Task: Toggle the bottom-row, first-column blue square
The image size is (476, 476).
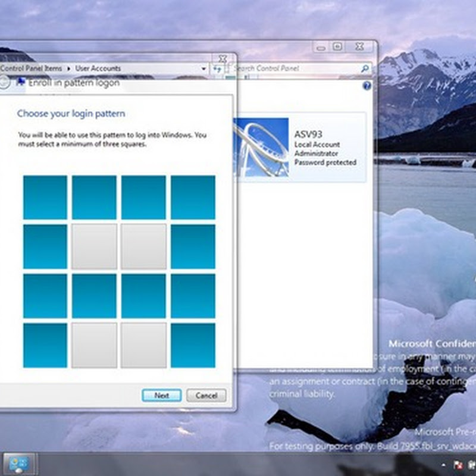Action: pyautogui.click(x=45, y=346)
